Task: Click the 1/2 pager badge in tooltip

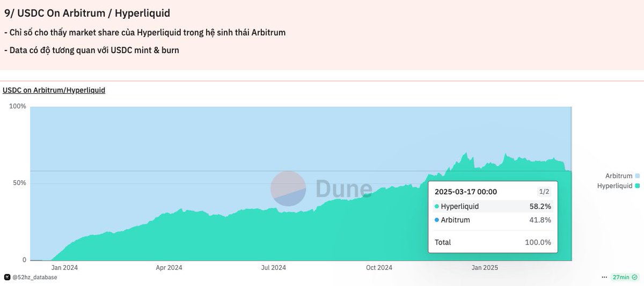Action: pyautogui.click(x=544, y=192)
